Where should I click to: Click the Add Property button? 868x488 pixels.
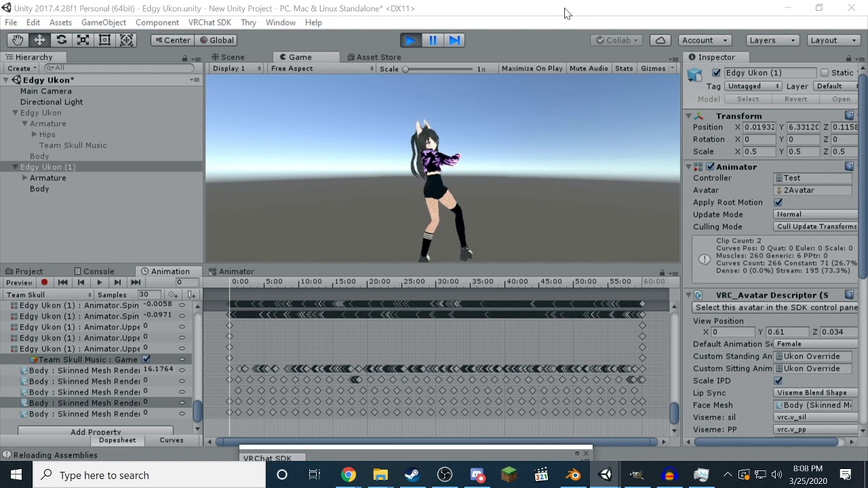point(96,431)
